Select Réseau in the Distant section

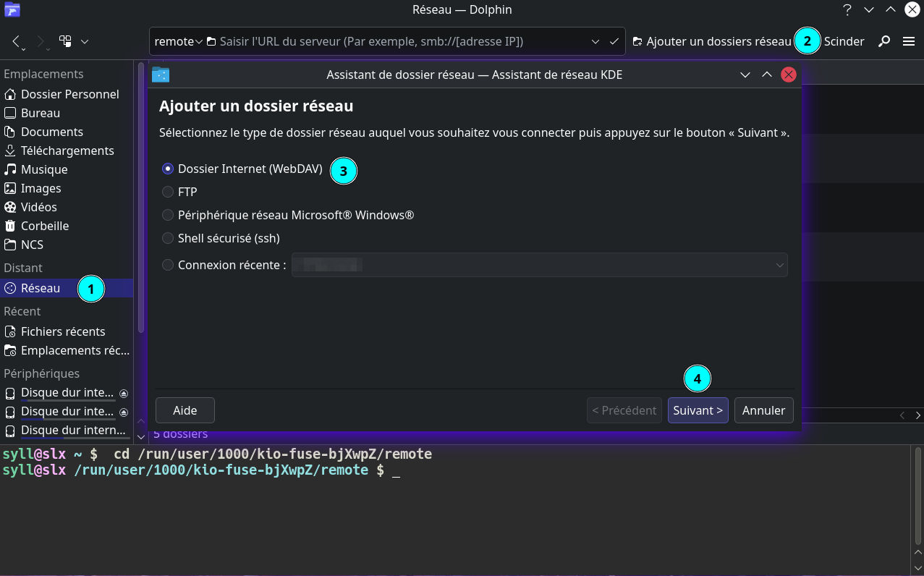pos(41,288)
